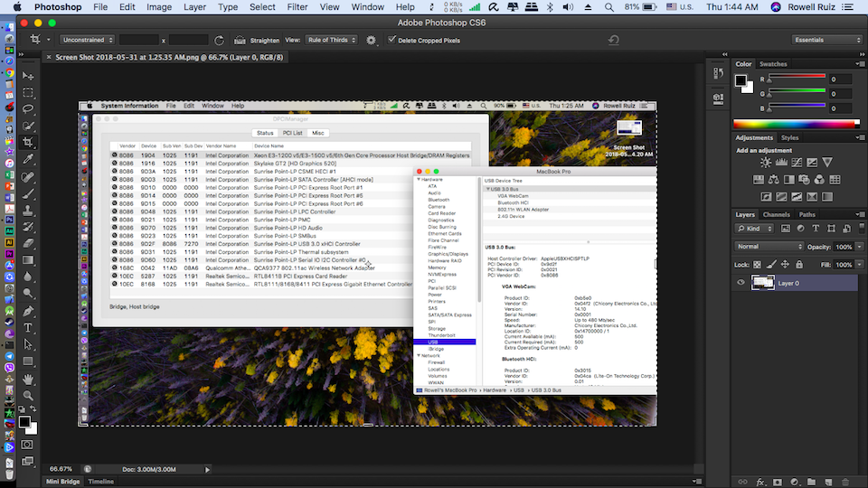The image size is (868, 488).
Task: Toggle lock all padlock icon
Action: click(799, 265)
